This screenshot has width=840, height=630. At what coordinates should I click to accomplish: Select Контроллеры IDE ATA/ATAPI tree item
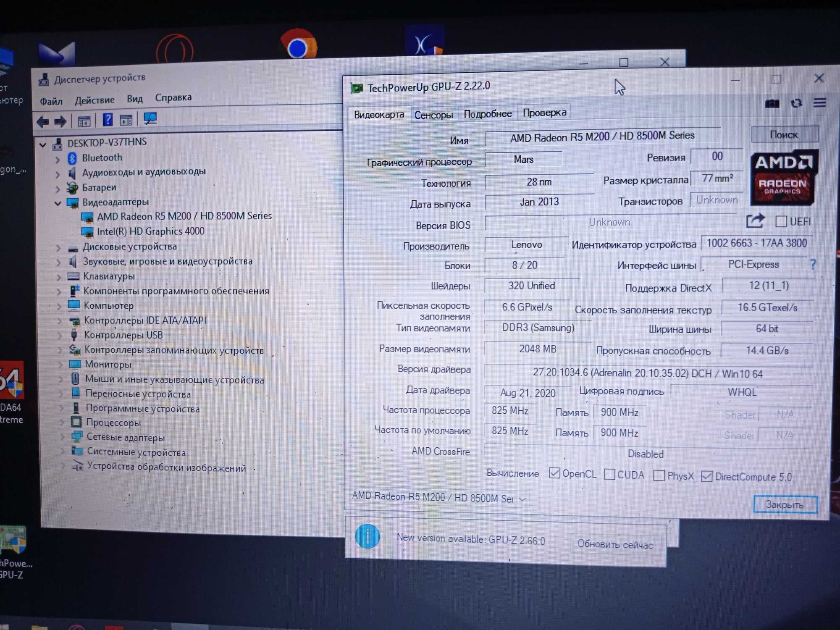coord(145,321)
